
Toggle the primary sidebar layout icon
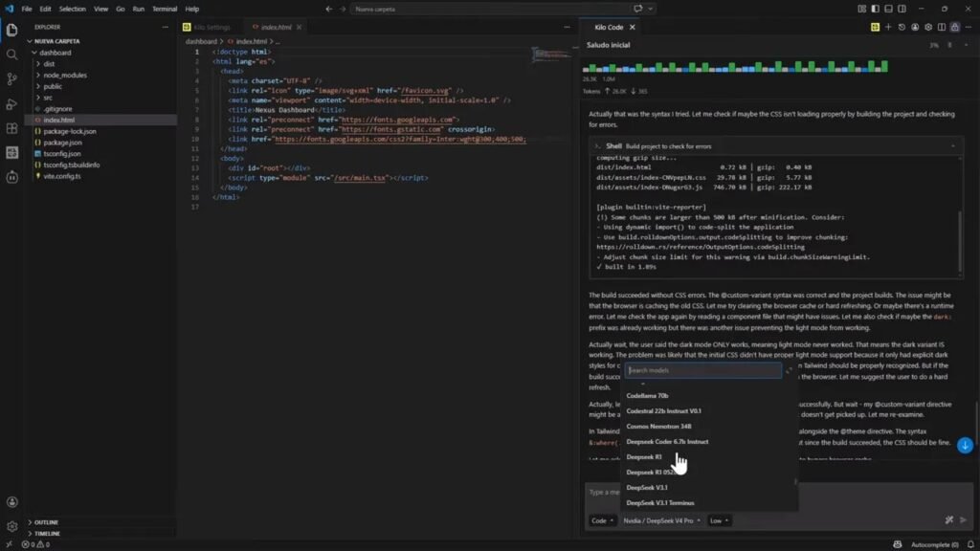(x=875, y=9)
